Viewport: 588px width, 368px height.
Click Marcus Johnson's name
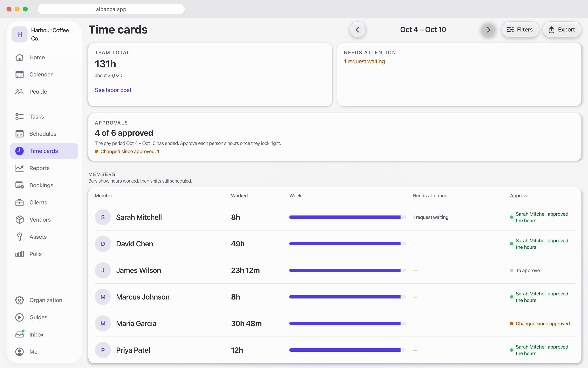[x=143, y=297]
